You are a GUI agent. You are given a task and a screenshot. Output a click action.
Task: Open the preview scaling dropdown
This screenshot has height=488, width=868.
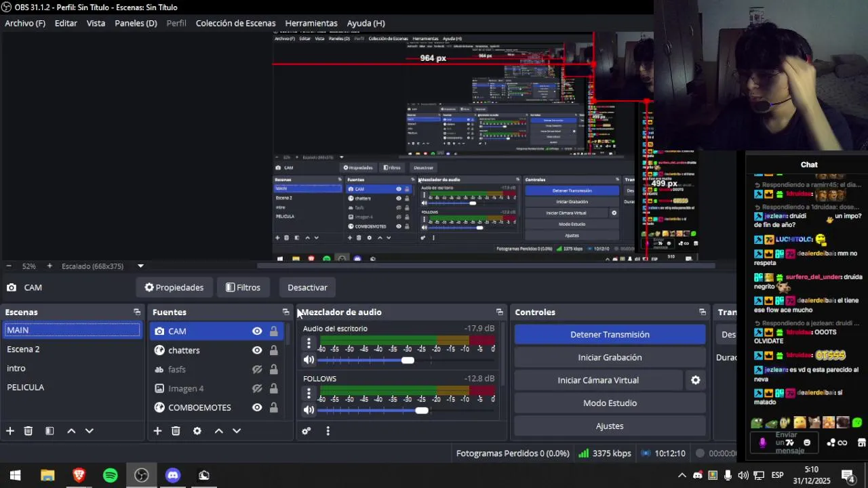click(140, 266)
